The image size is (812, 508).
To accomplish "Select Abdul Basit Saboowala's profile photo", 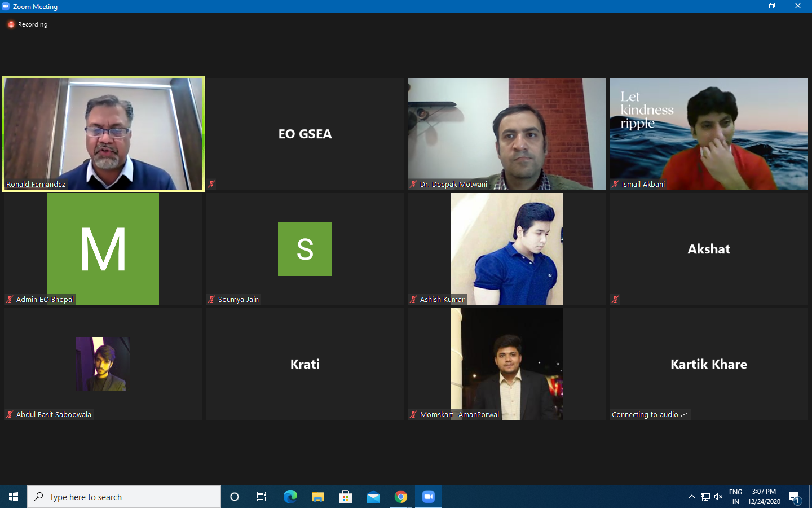I will coord(103,364).
